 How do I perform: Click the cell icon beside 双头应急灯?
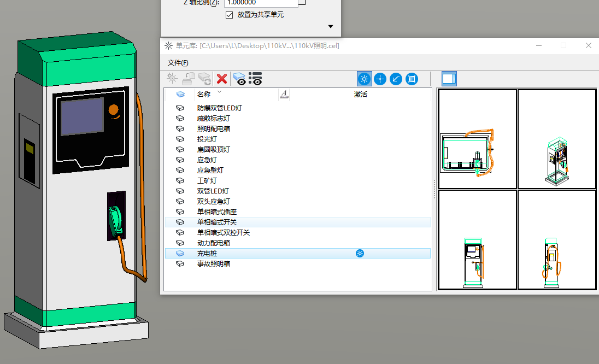(180, 201)
